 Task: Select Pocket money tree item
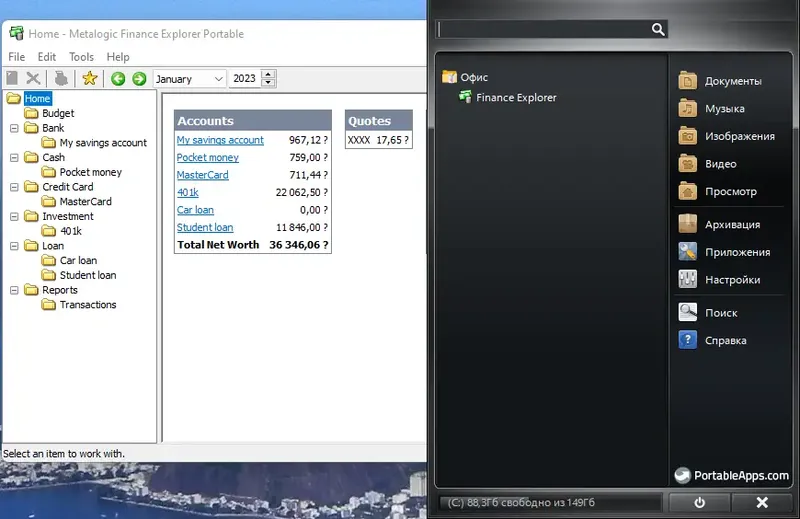point(90,172)
